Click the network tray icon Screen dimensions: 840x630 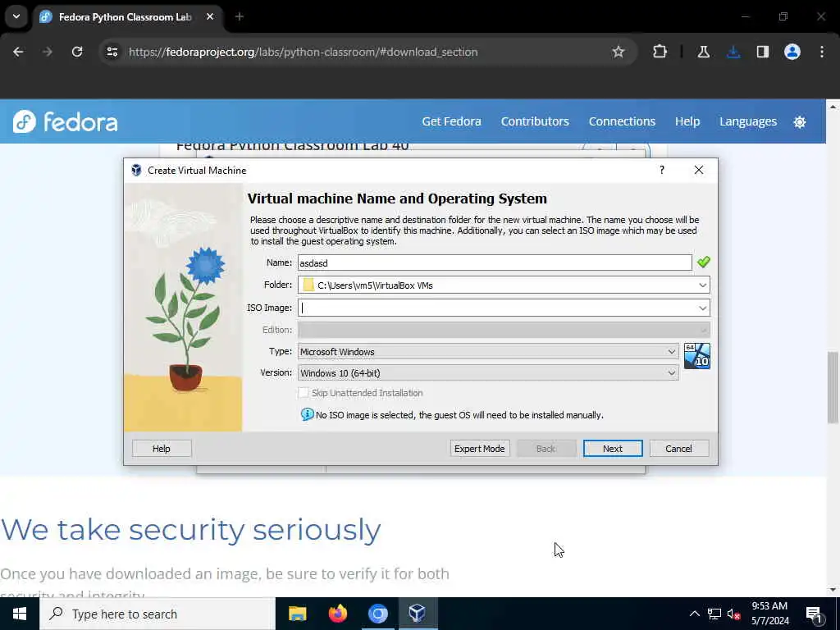[714, 614]
